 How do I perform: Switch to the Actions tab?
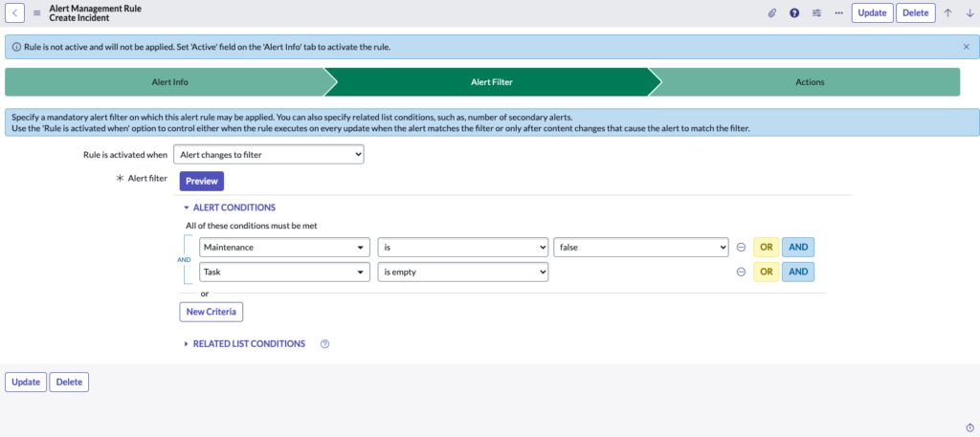click(809, 82)
